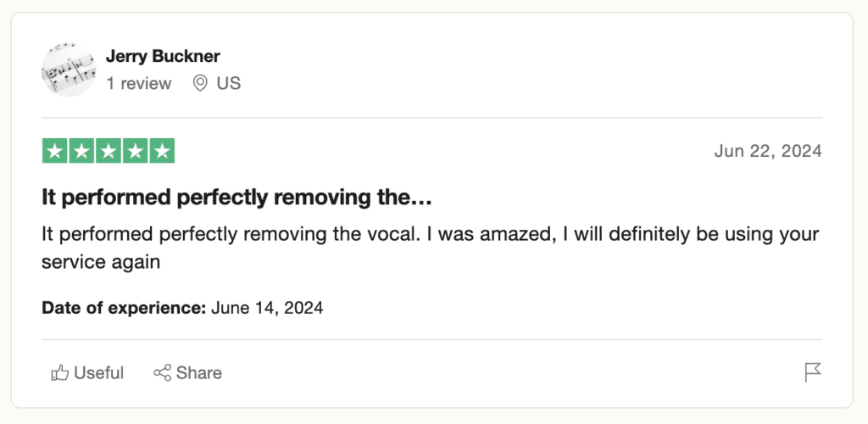This screenshot has width=868, height=424.
Task: Flag this review with the flag icon
Action: point(813,372)
